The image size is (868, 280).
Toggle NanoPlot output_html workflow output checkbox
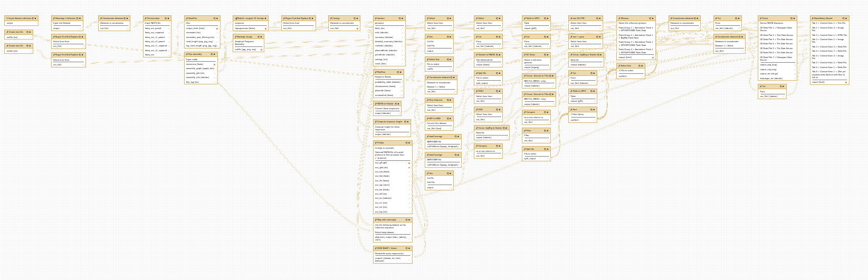217,28
